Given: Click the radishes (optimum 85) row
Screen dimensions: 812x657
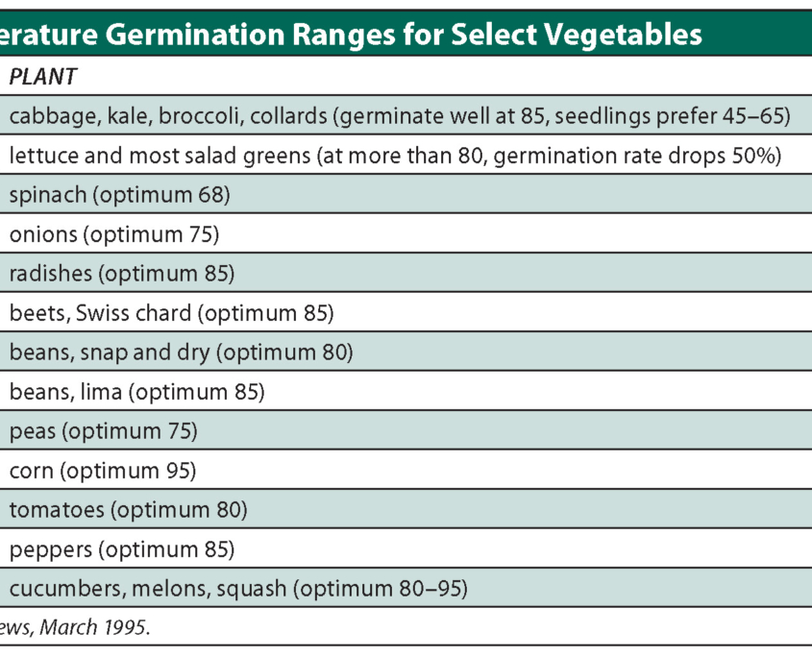Looking at the screenshot, I should pyautogui.click(x=122, y=274).
